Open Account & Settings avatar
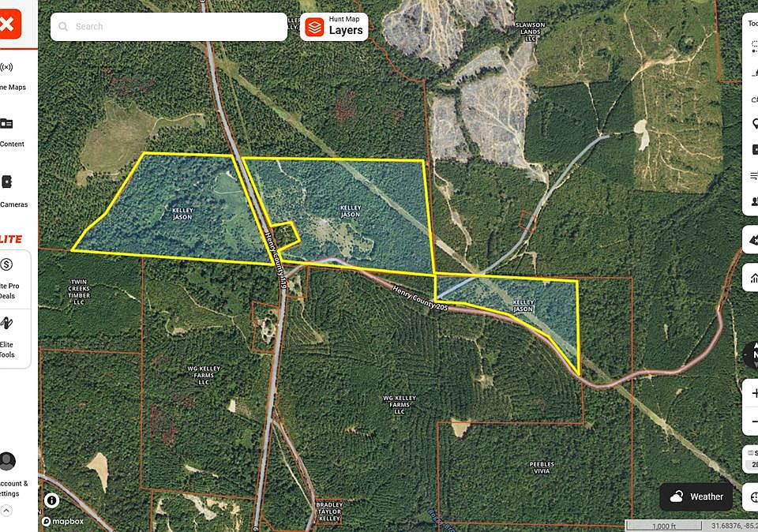 7,461
